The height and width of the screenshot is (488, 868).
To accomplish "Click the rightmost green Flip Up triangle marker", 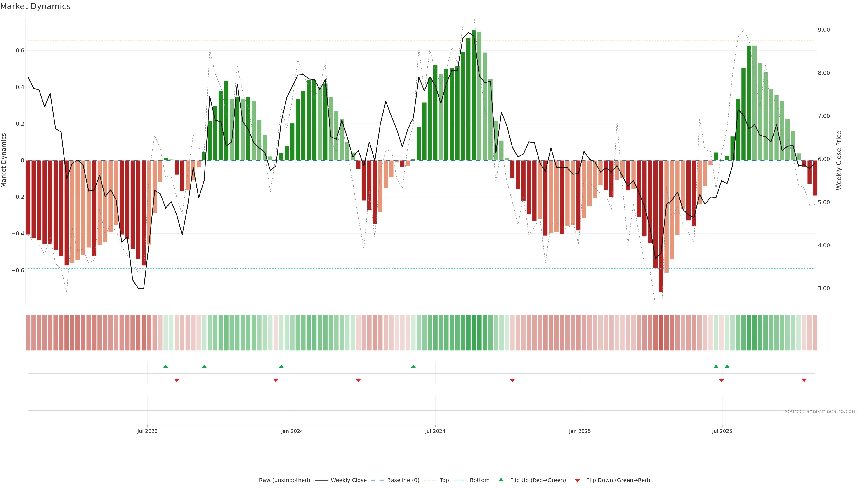I will (727, 366).
